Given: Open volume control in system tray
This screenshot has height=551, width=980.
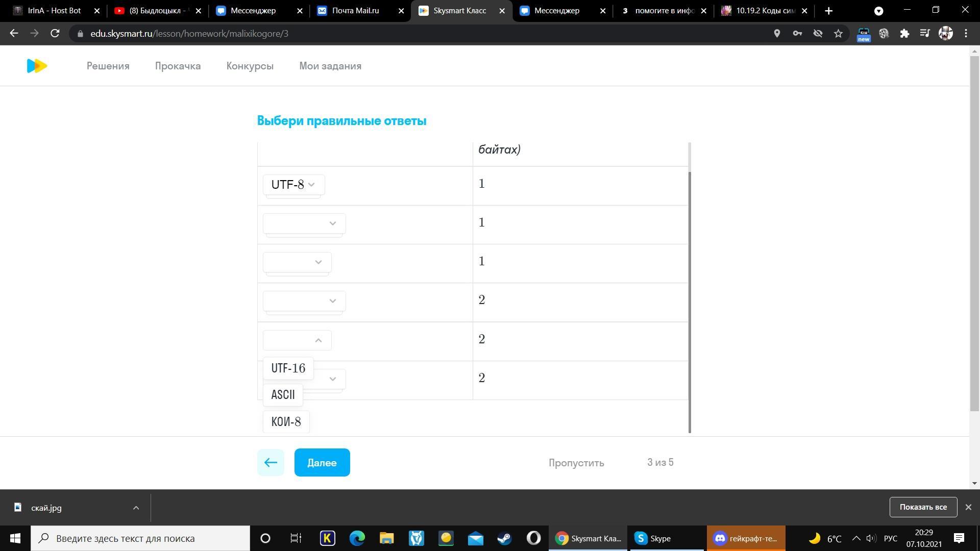Looking at the screenshot, I should 871,538.
